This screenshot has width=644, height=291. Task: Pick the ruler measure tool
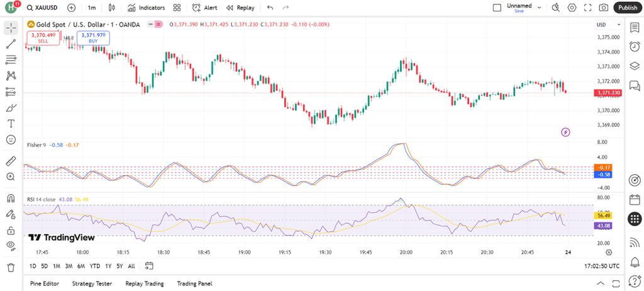click(11, 161)
